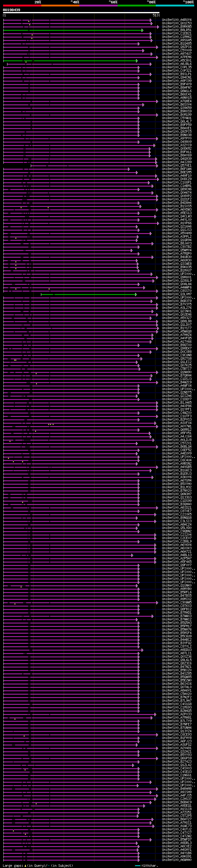Open hit UniRef100_A7Q8E4
197x868 pixels.
pyautogui.click(x=177, y=101)
